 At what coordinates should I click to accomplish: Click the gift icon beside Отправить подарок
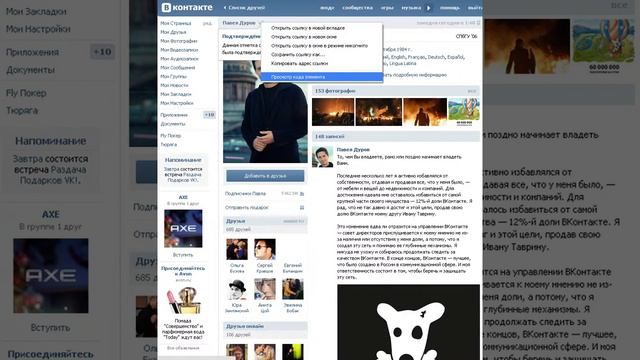(302, 207)
